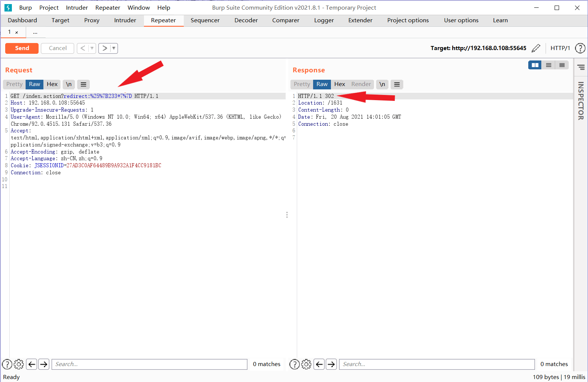Go forward to the next history request
The height and width of the screenshot is (382, 588).
105,48
